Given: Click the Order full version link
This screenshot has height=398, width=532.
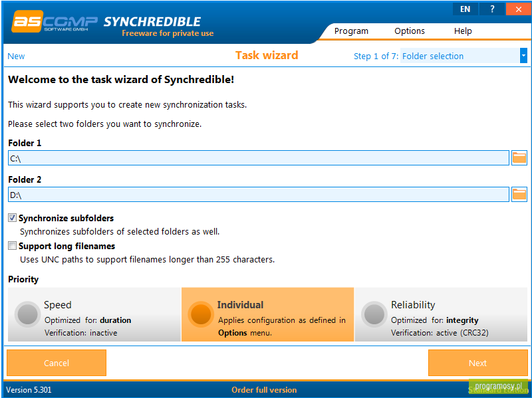Looking at the screenshot, I should pyautogui.click(x=264, y=390).
